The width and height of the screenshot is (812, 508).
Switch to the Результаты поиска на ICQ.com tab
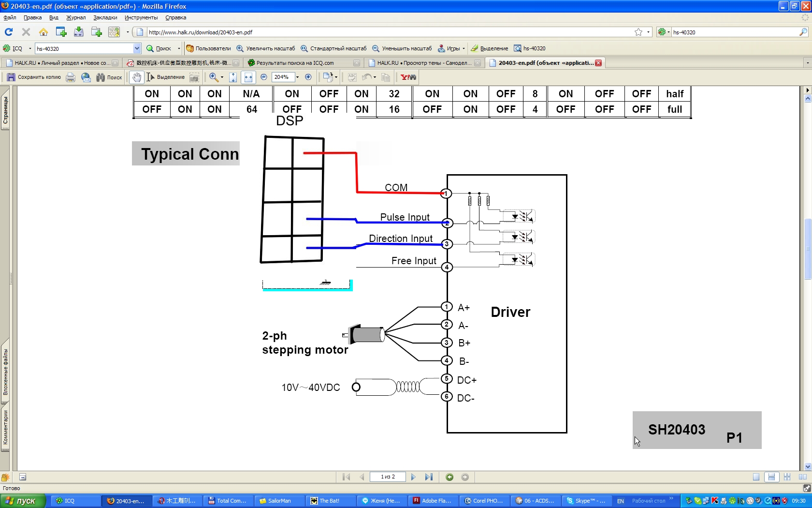click(x=295, y=63)
